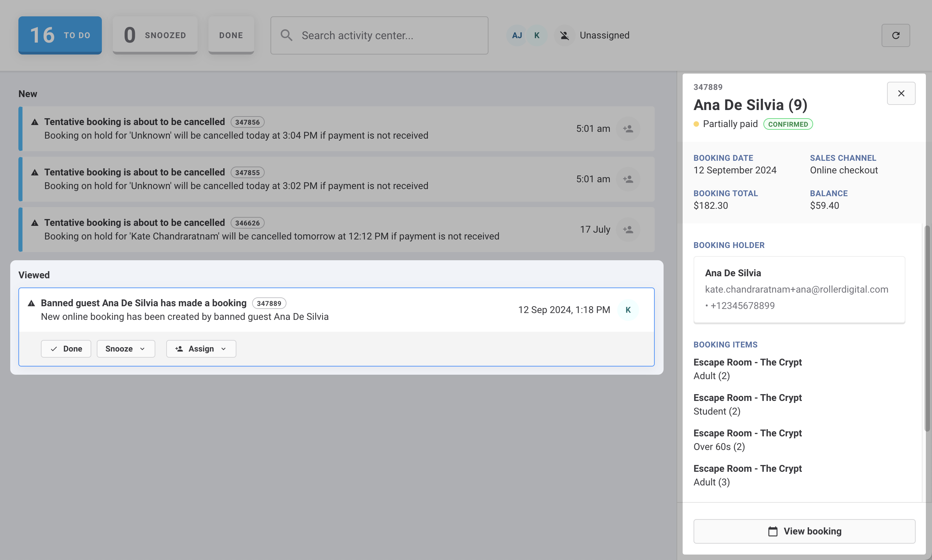Open the Ana De Silvia booking holder card
The height and width of the screenshot is (560, 932).
click(x=799, y=290)
